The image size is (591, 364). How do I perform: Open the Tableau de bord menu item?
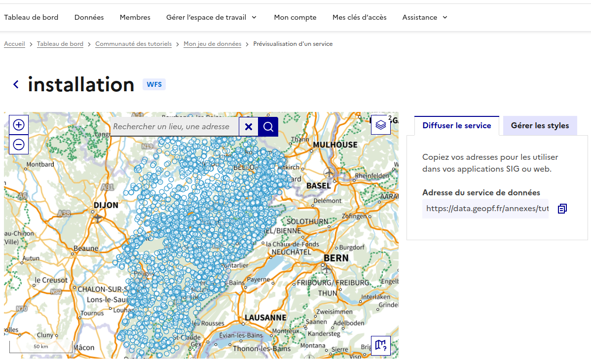pyautogui.click(x=31, y=17)
